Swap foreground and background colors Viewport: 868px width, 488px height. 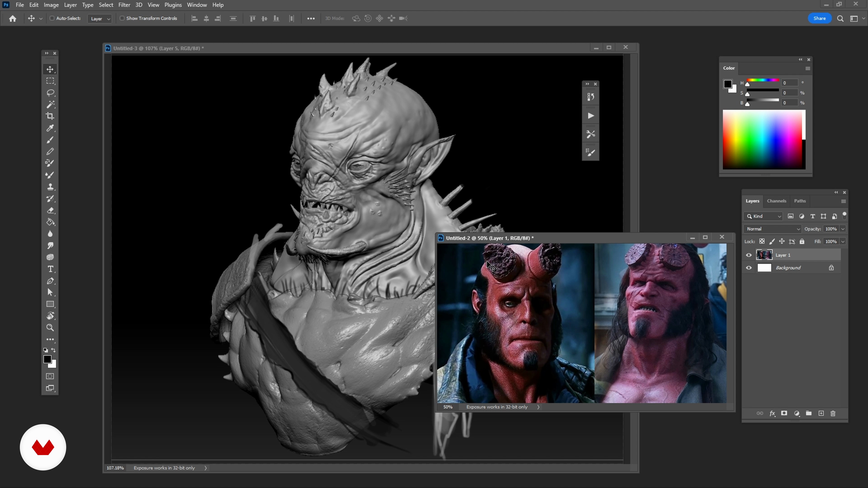54,350
